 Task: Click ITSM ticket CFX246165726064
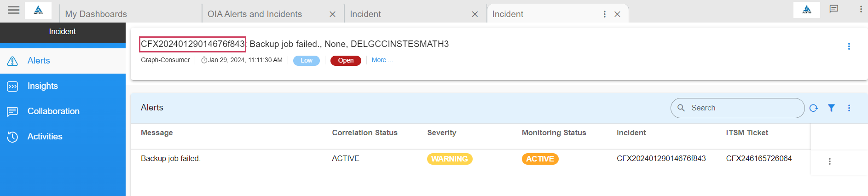coord(758,158)
